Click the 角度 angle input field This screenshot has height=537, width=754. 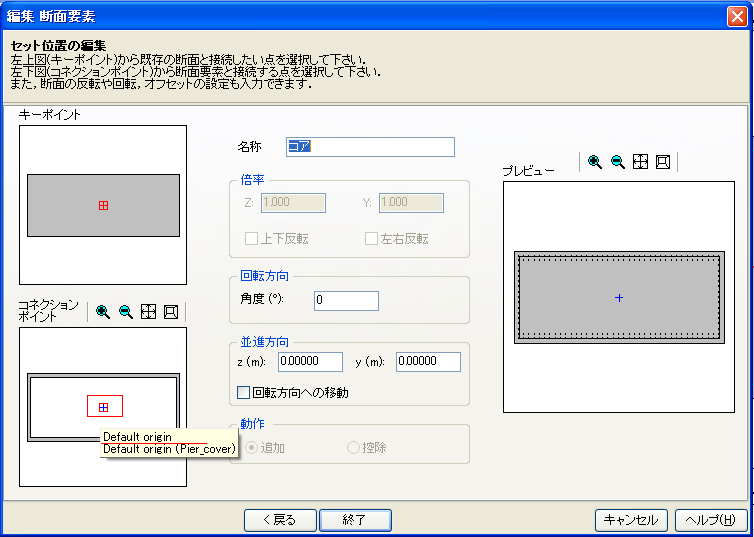(346, 301)
